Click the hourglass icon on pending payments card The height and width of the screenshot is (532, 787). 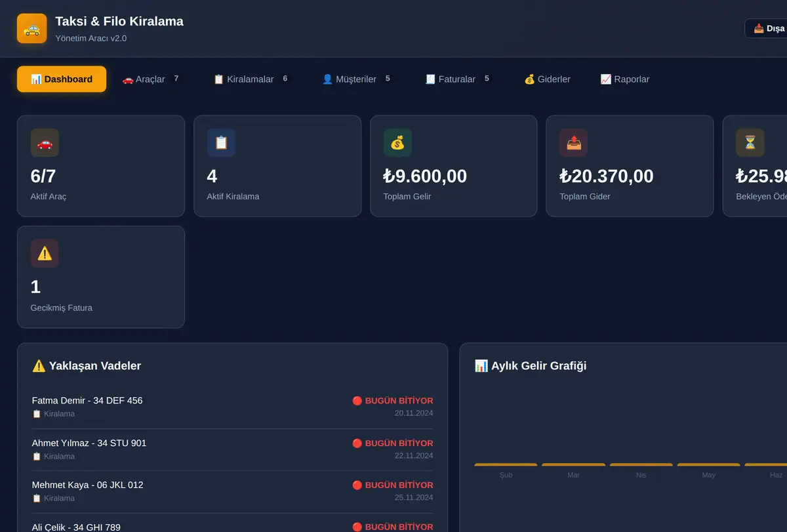(750, 142)
